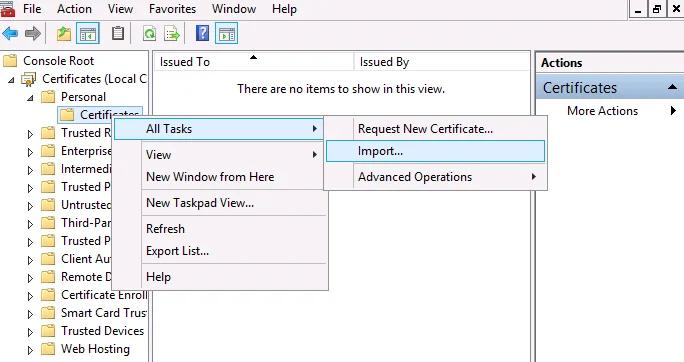Image resolution: width=684 pixels, height=362 pixels.
Task: Expand the Untrusted tree node
Action: tap(30, 206)
